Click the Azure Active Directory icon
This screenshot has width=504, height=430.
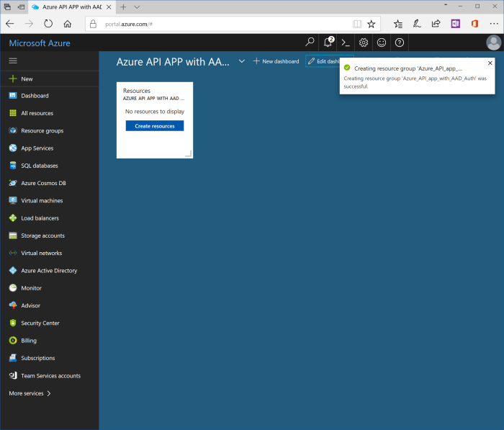pyautogui.click(x=13, y=271)
